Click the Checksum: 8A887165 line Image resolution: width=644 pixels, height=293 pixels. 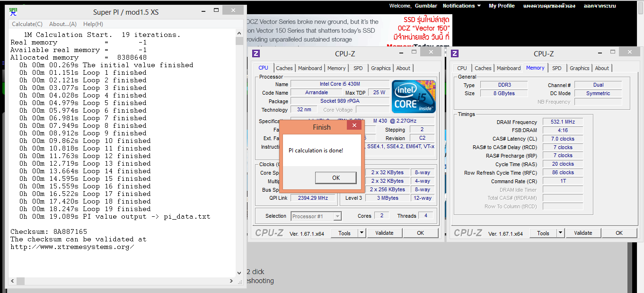click(49, 231)
